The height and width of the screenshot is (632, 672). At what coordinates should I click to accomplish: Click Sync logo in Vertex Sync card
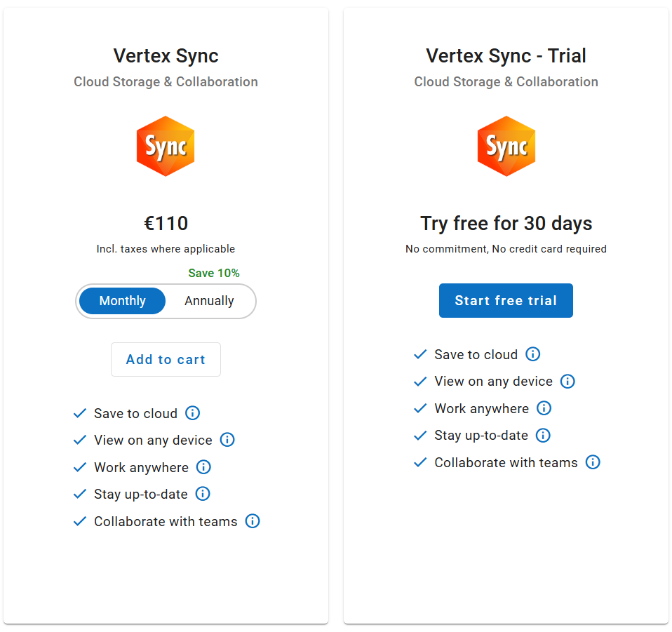[x=166, y=147]
